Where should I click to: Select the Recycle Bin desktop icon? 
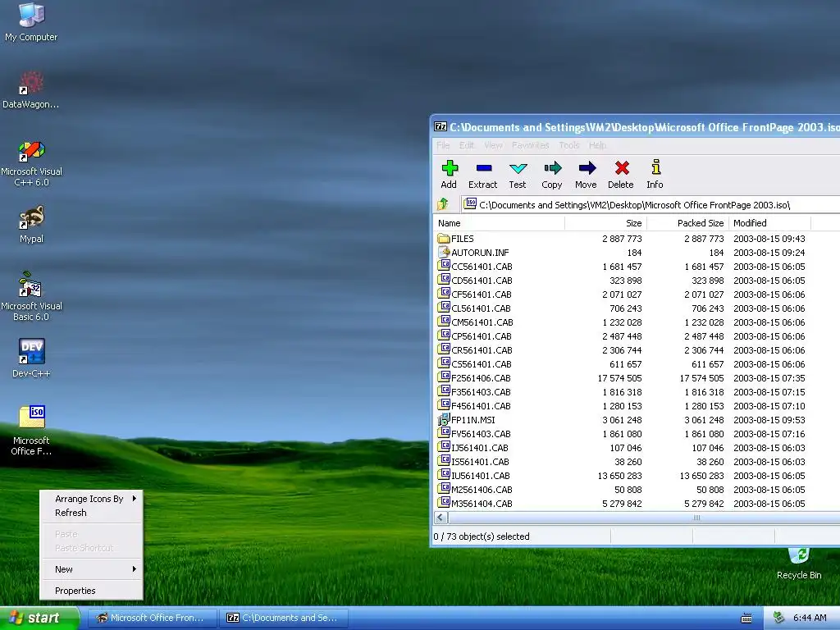coord(798,556)
